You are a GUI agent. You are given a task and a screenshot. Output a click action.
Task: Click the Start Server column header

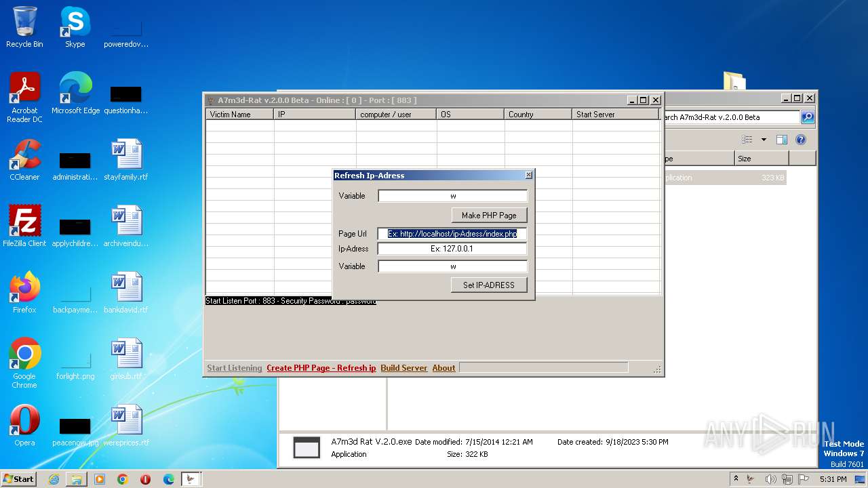point(615,115)
